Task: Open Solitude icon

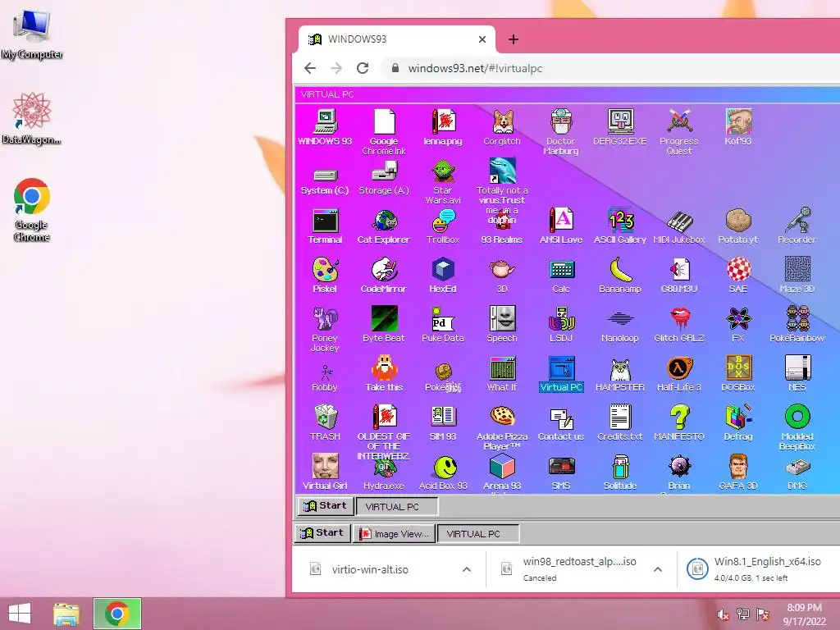Action: coord(620,472)
